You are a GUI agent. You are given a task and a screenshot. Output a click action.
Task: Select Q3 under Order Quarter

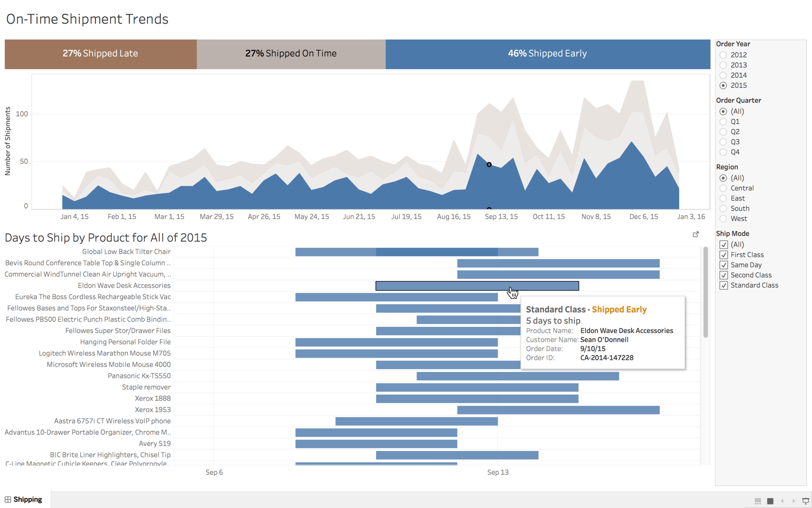(723, 142)
